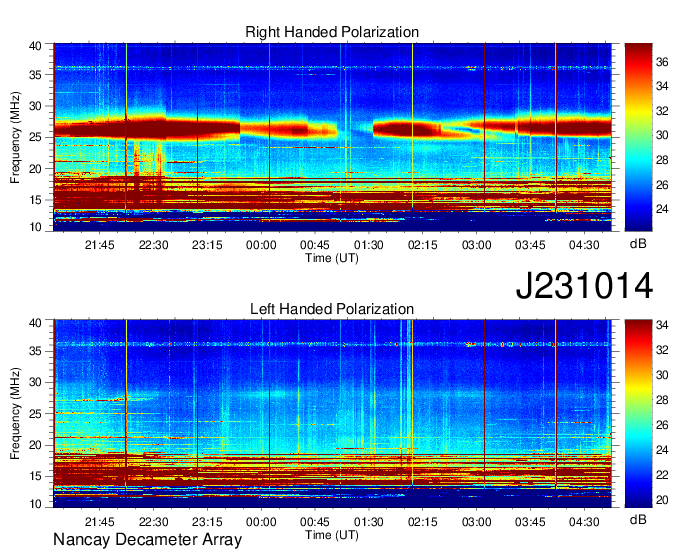This screenshot has height=552, width=680.
Task: Click the 22:30 time tick under left-handed plot
Action: (154, 522)
